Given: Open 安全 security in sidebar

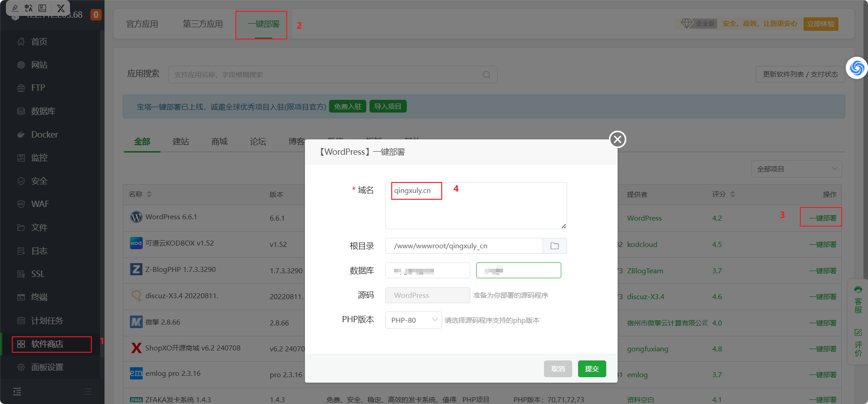Looking at the screenshot, I should (x=39, y=181).
